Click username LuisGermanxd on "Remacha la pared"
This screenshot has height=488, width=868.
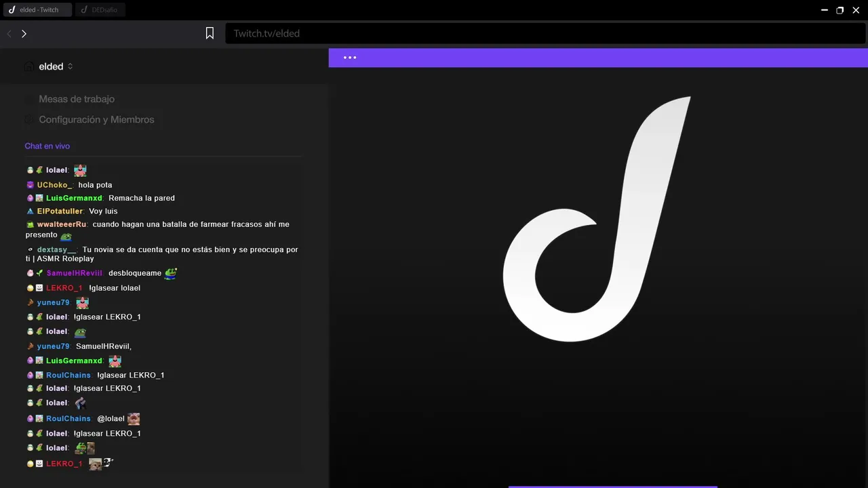pyautogui.click(x=75, y=198)
